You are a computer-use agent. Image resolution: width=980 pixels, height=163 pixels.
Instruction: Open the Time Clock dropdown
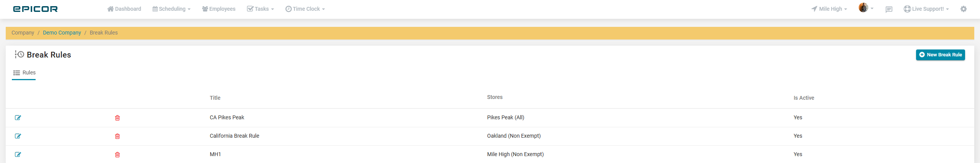click(x=305, y=9)
